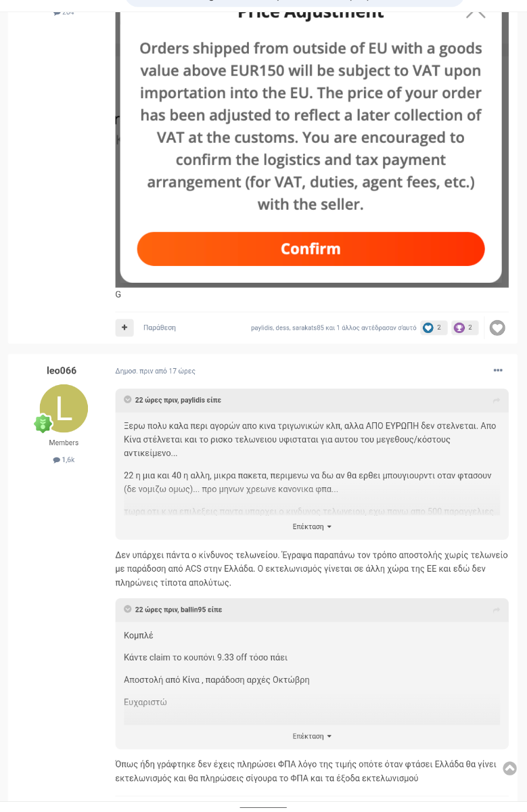Close the Price Adjustment popup image
Image resolution: width=527 pixels, height=812 pixels.
(x=476, y=12)
